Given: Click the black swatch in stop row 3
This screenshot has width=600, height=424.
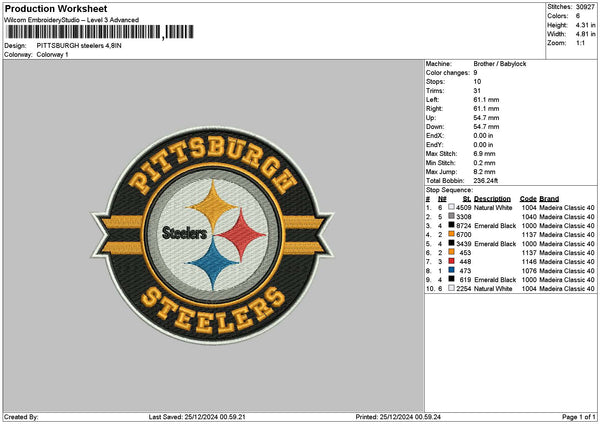Looking at the screenshot, I should 452,225.
